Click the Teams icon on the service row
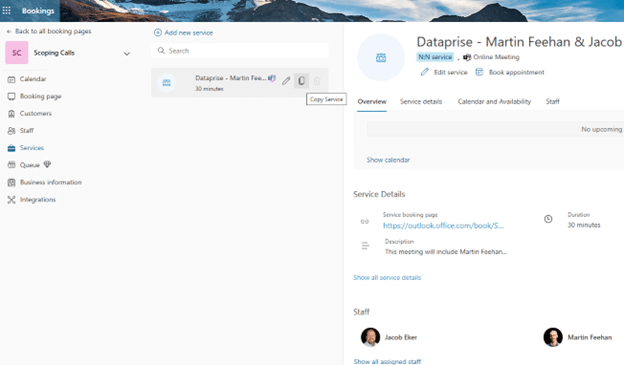624x365 pixels. (272, 78)
